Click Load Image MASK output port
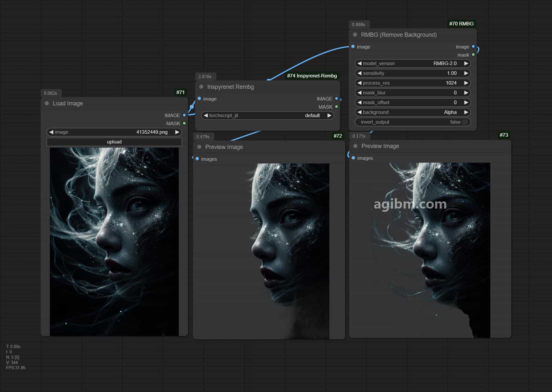This screenshot has height=392, width=552. [184, 123]
